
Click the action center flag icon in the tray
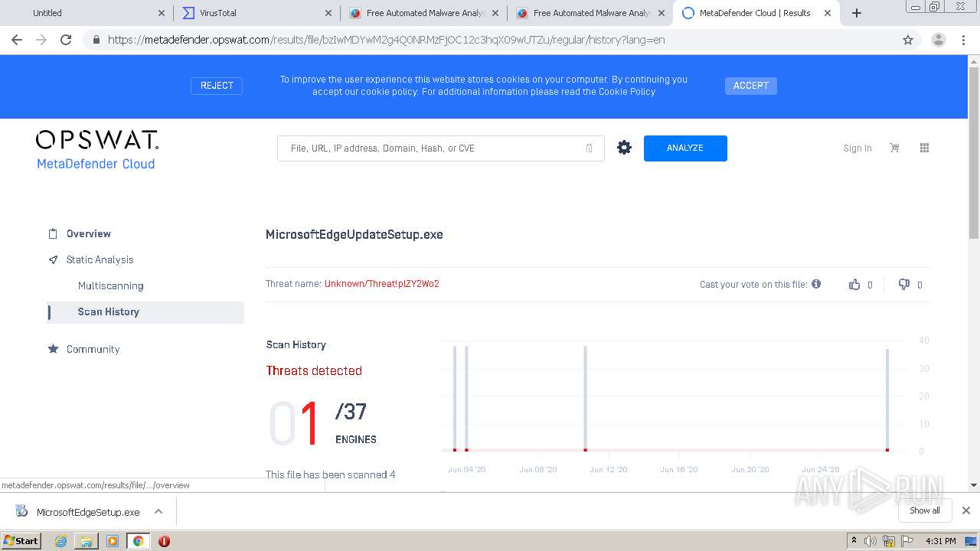(x=906, y=541)
